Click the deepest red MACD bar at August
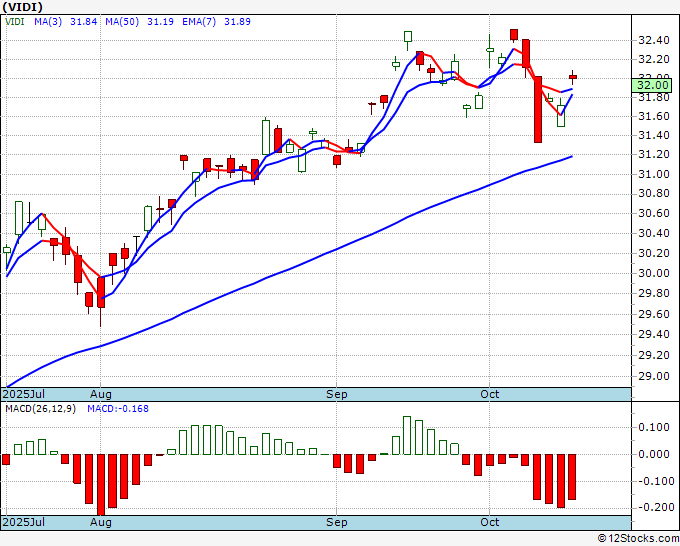680x546 pixels. [101, 484]
